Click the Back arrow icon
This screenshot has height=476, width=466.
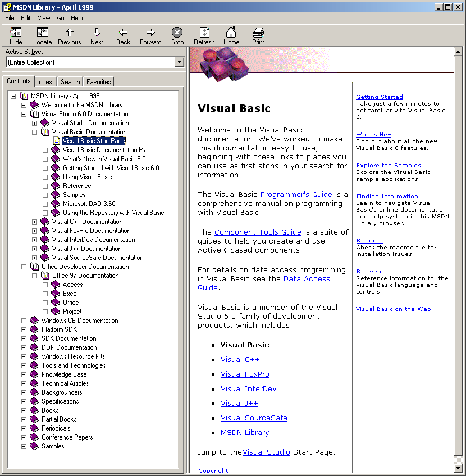(124, 32)
